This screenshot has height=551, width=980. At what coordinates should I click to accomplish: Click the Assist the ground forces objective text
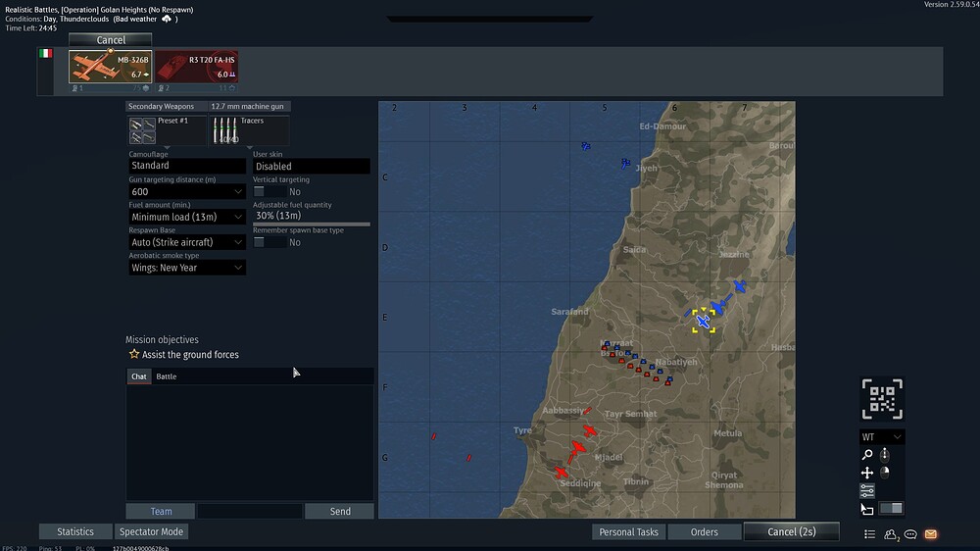[190, 355]
